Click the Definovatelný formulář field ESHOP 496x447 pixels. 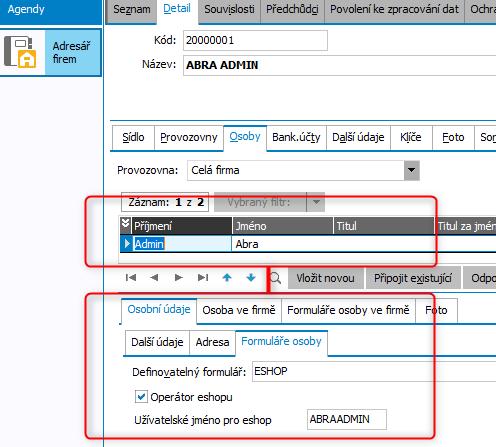pyautogui.click(x=374, y=371)
